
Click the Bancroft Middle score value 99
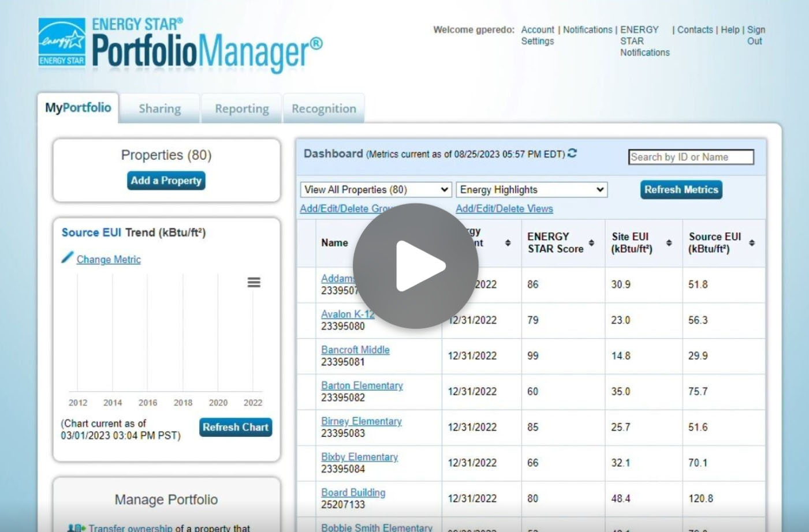click(533, 356)
